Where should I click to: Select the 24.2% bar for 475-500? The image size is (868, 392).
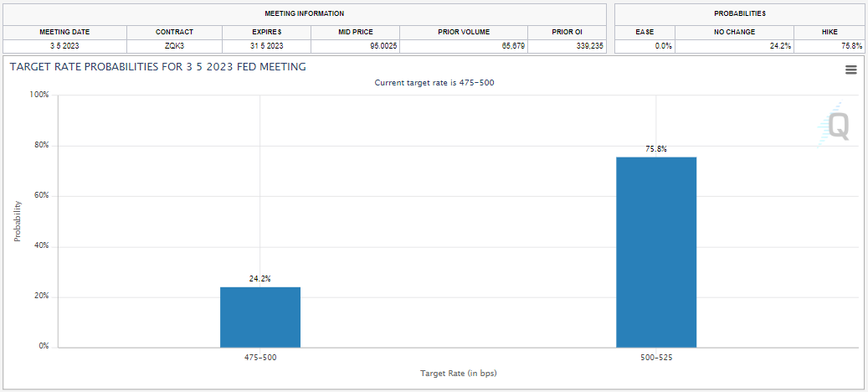click(260, 317)
